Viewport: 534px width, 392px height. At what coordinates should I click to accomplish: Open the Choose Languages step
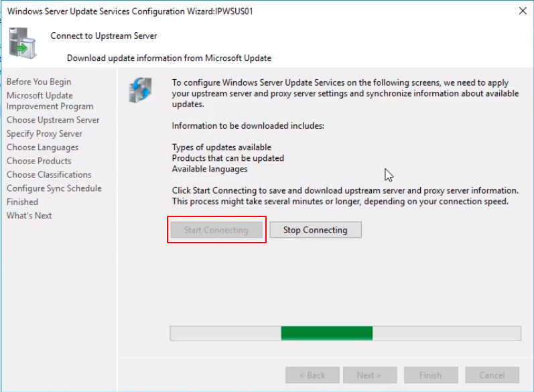point(42,147)
